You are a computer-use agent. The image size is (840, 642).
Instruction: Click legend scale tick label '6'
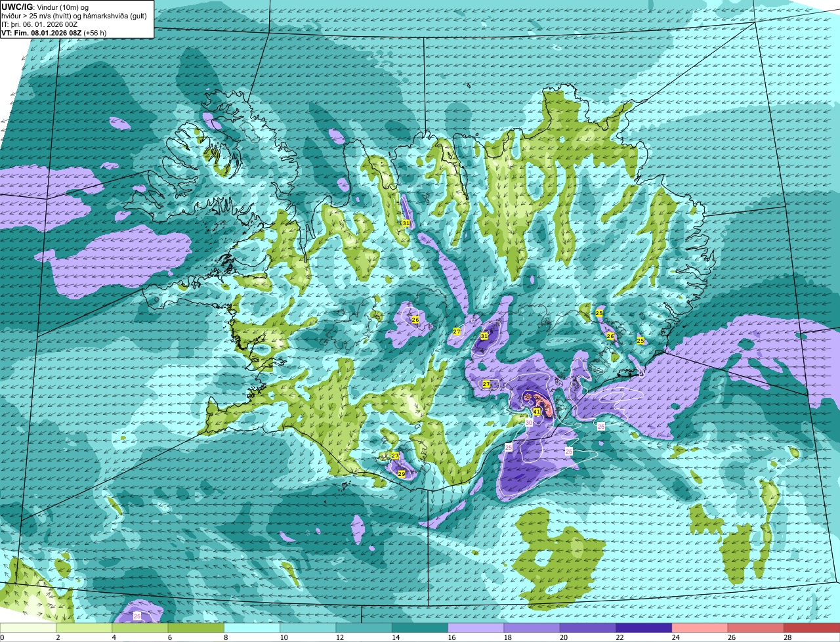point(169,637)
